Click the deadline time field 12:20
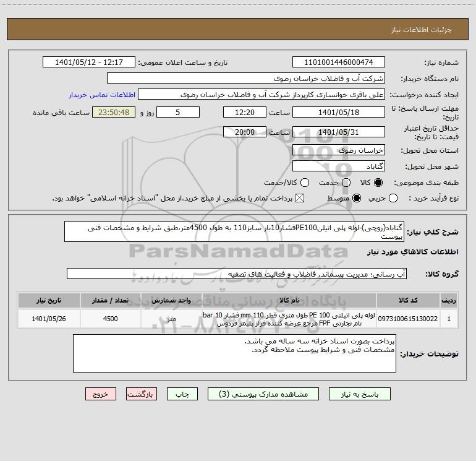This screenshot has width=476, height=461. 245,112
